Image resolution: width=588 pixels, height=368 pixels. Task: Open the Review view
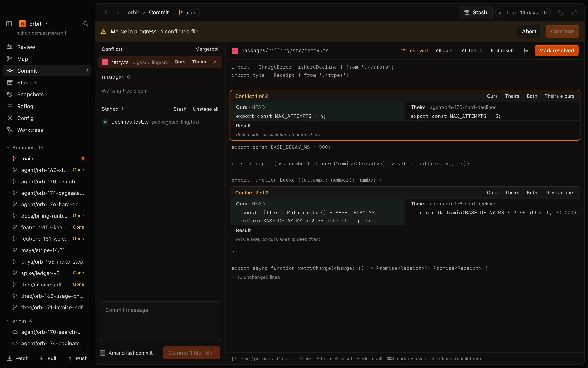coord(47,47)
